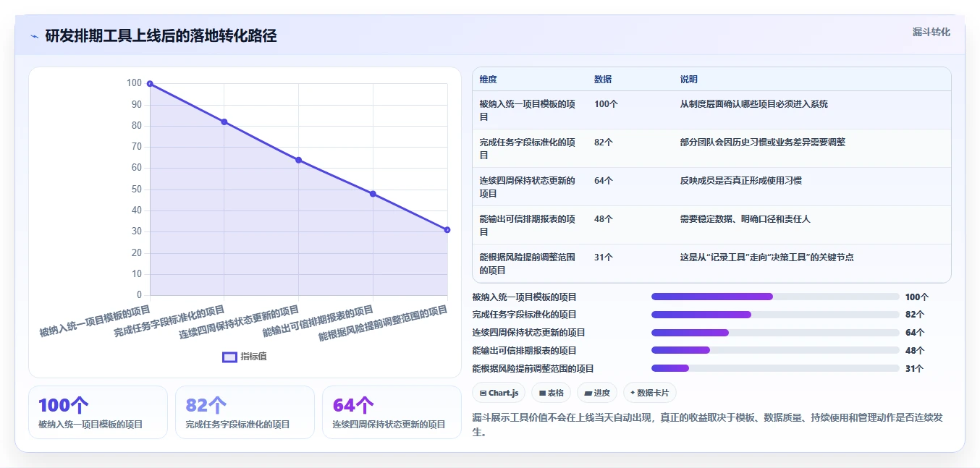
Task: Click the progress bar showing 31个
Action: click(x=775, y=368)
